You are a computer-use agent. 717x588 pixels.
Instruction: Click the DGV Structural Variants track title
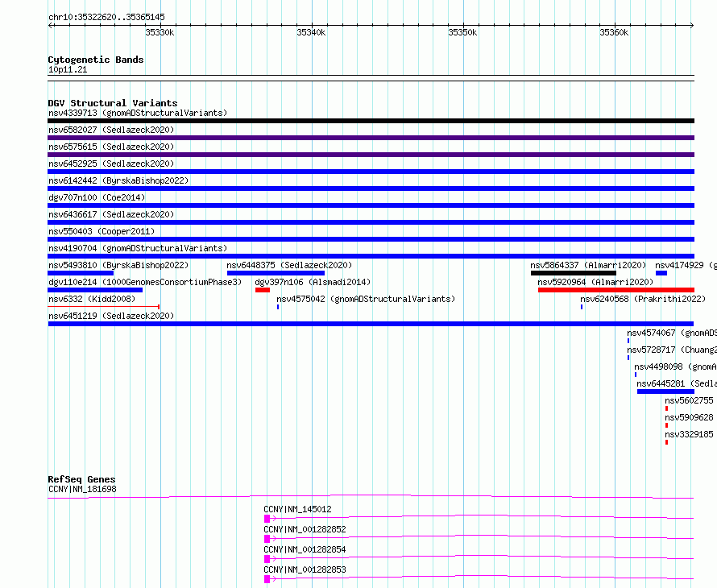pos(113,103)
